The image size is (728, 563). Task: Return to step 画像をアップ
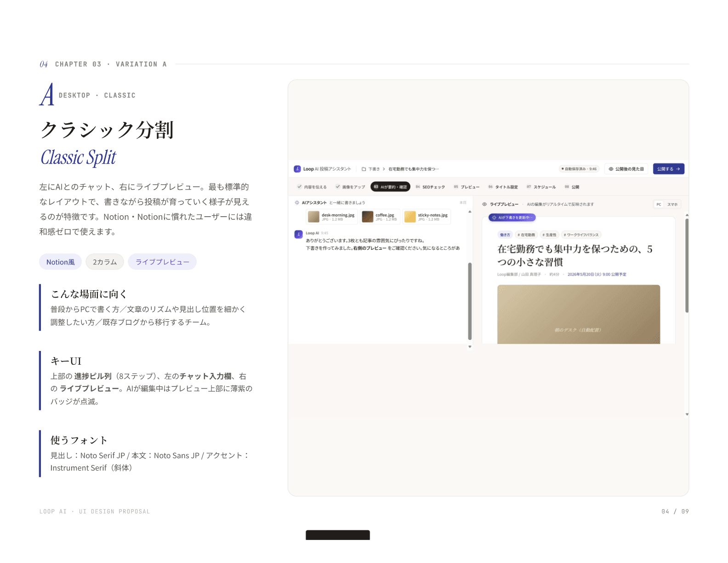tap(350, 187)
